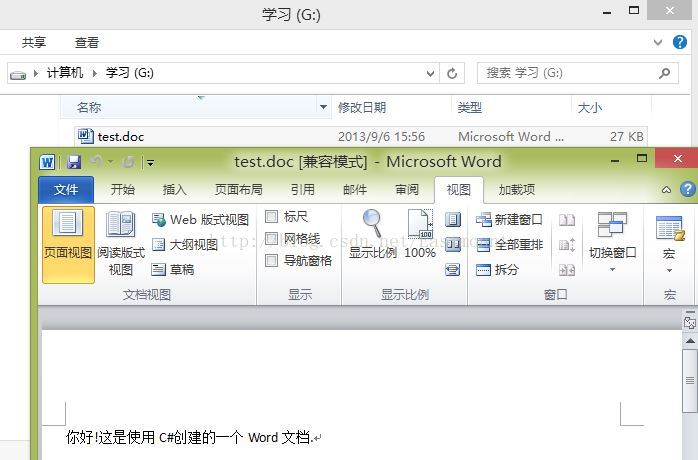Switch to the 加载项 (Add-ins) tab

coord(517,190)
